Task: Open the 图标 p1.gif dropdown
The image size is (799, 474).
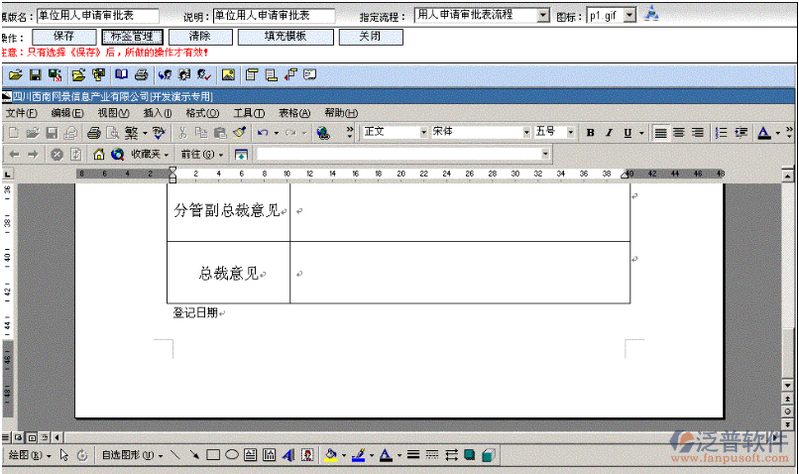Action: pyautogui.click(x=630, y=15)
